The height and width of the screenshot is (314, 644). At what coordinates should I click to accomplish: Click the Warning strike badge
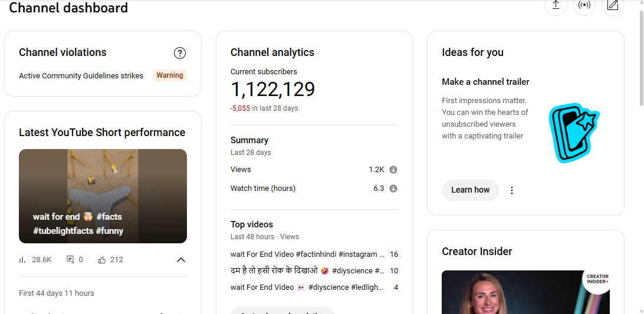click(x=170, y=75)
